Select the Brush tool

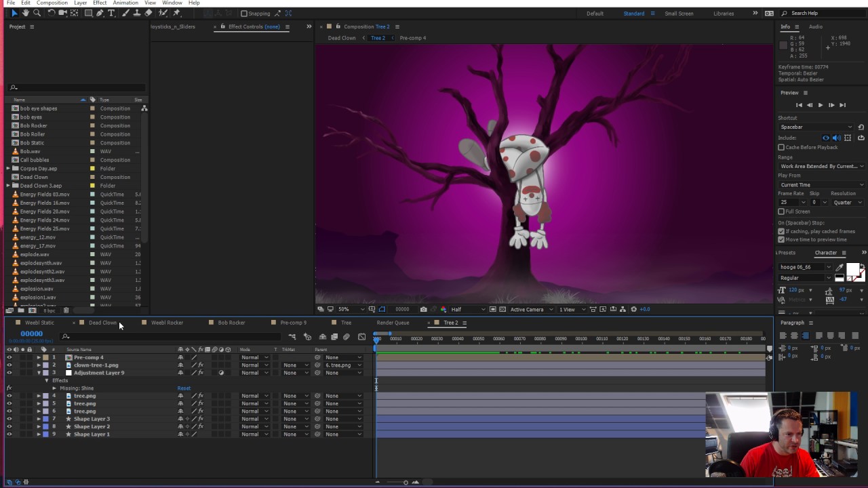click(125, 13)
